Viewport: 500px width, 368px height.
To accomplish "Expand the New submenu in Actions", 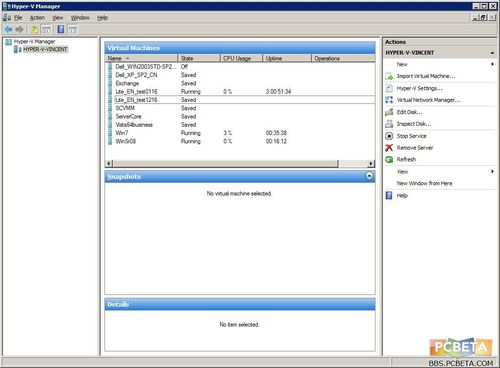I will tap(492, 64).
